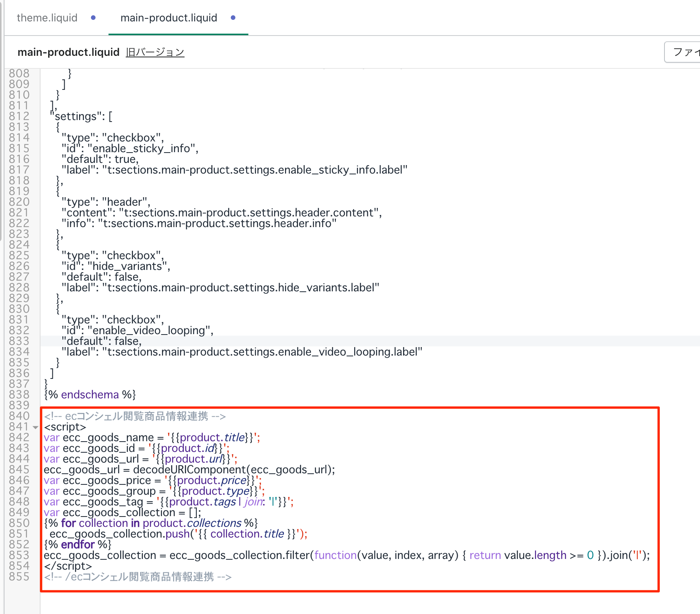Click the ecc_goods_collection.push line
This screenshot has height=614, width=700.
[178, 533]
